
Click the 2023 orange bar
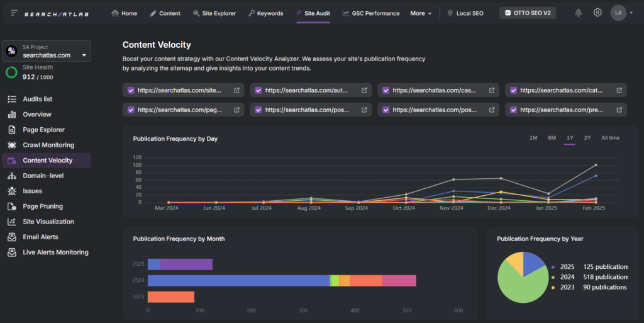(171, 297)
